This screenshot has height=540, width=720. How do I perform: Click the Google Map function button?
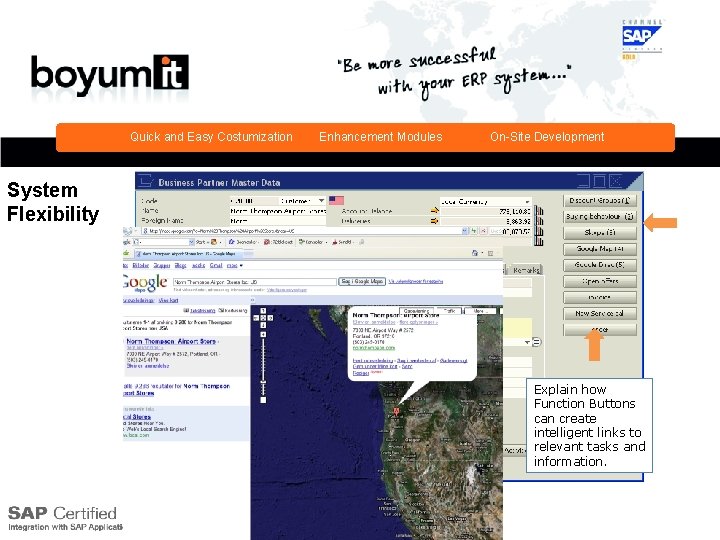click(x=600, y=249)
